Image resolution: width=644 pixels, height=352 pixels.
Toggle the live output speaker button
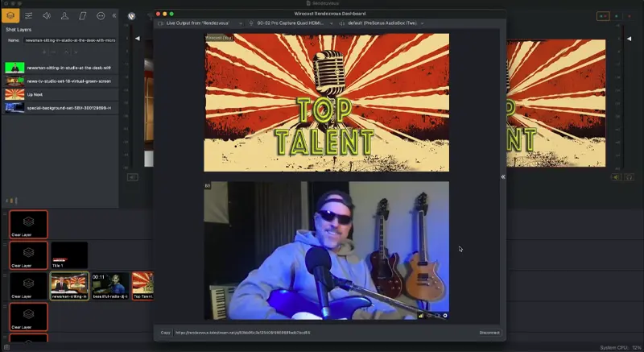(616, 177)
